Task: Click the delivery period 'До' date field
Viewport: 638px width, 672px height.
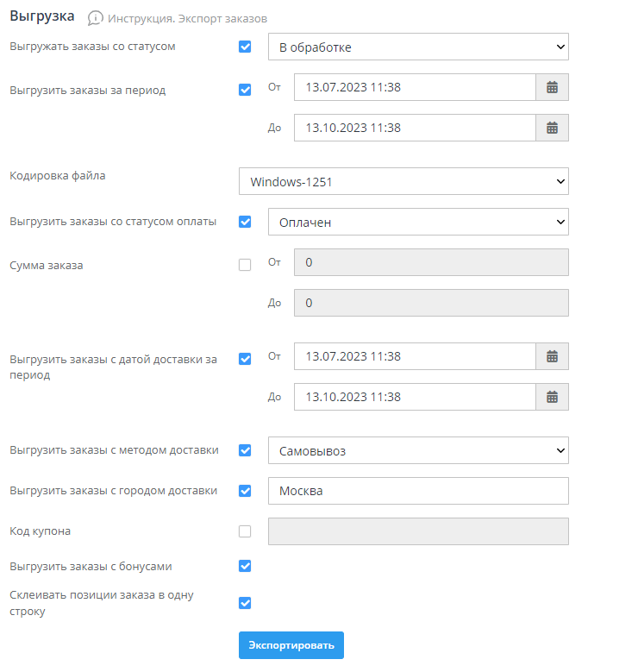Action: click(415, 397)
